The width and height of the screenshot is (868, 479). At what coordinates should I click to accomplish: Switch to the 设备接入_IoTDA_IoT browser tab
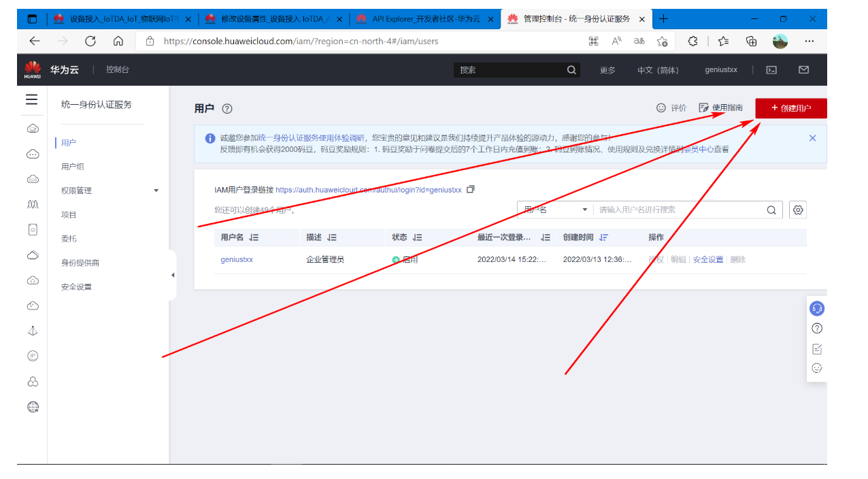pyautogui.click(x=122, y=19)
